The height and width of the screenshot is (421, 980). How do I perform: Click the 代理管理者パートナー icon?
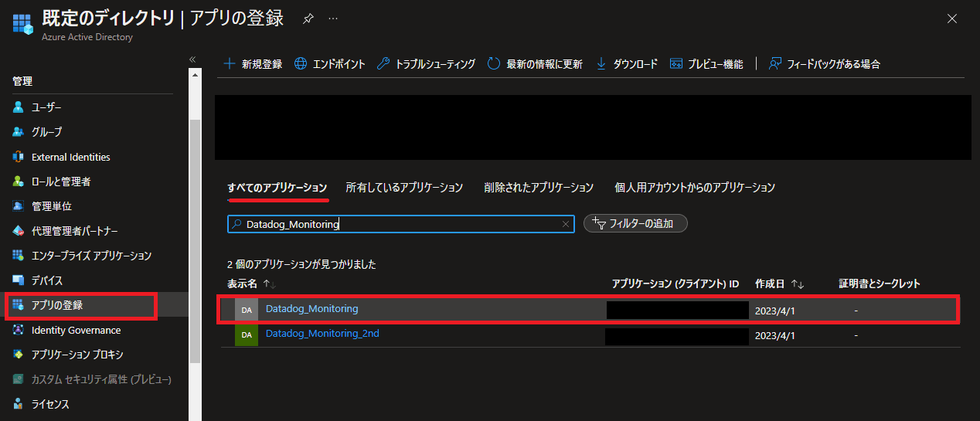(x=19, y=231)
